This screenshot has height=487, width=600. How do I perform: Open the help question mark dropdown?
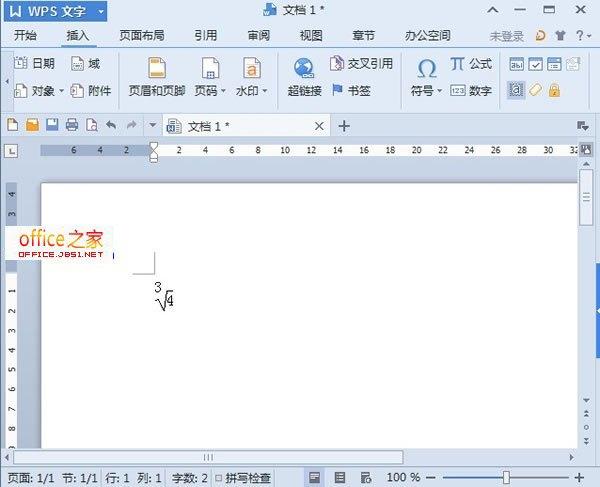583,36
